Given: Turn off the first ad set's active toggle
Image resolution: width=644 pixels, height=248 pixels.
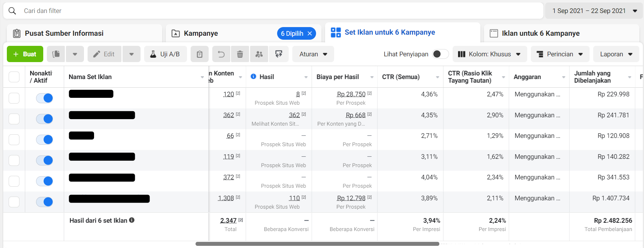Looking at the screenshot, I should tap(45, 98).
